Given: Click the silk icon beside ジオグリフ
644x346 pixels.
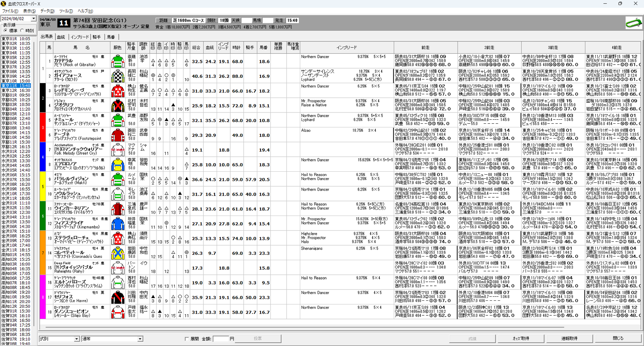Looking at the screenshot, I should (x=118, y=105).
